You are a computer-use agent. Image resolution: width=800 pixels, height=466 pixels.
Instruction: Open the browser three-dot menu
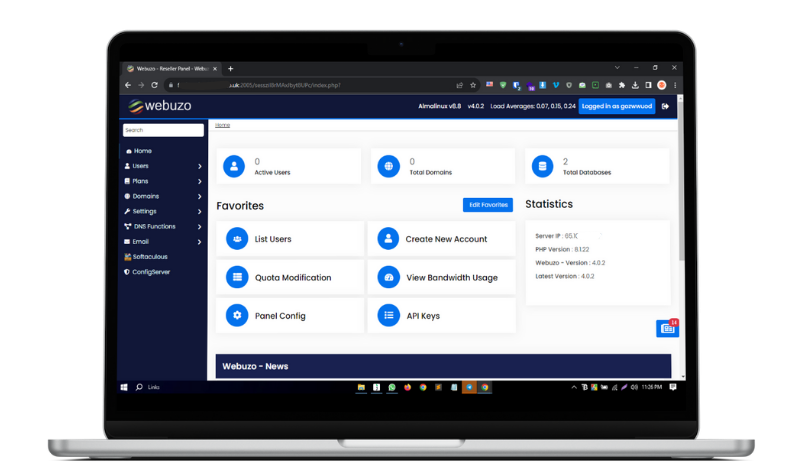click(675, 85)
